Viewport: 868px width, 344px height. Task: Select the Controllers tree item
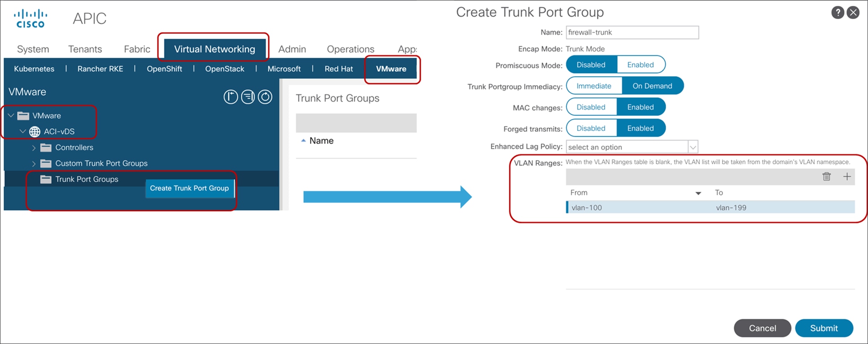coord(74,147)
